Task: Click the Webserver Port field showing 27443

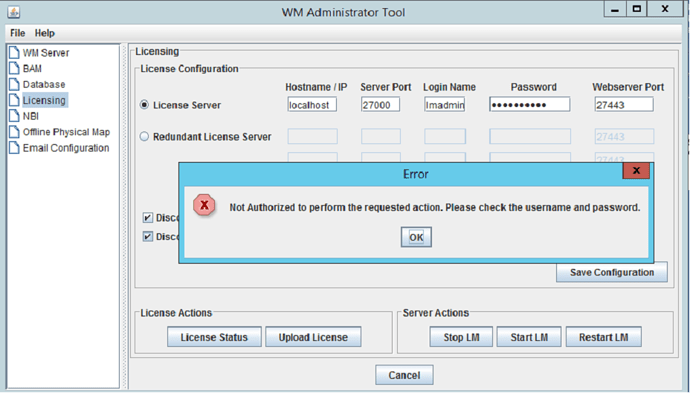Action: point(624,105)
